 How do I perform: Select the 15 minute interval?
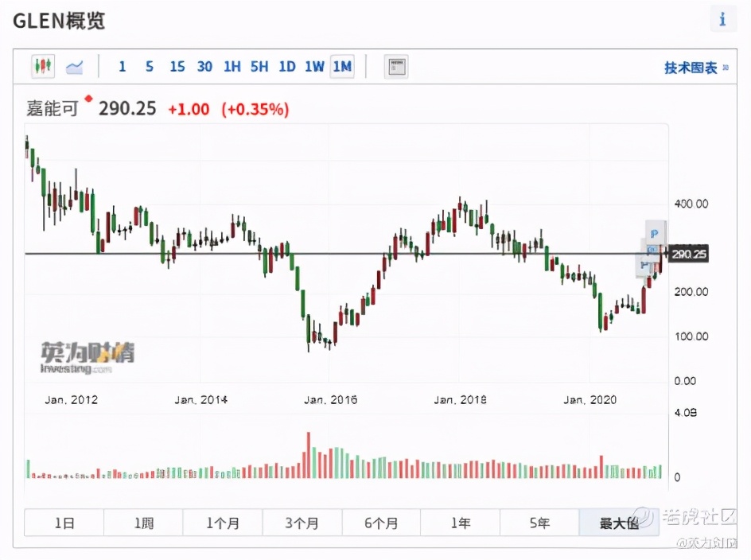click(x=177, y=67)
